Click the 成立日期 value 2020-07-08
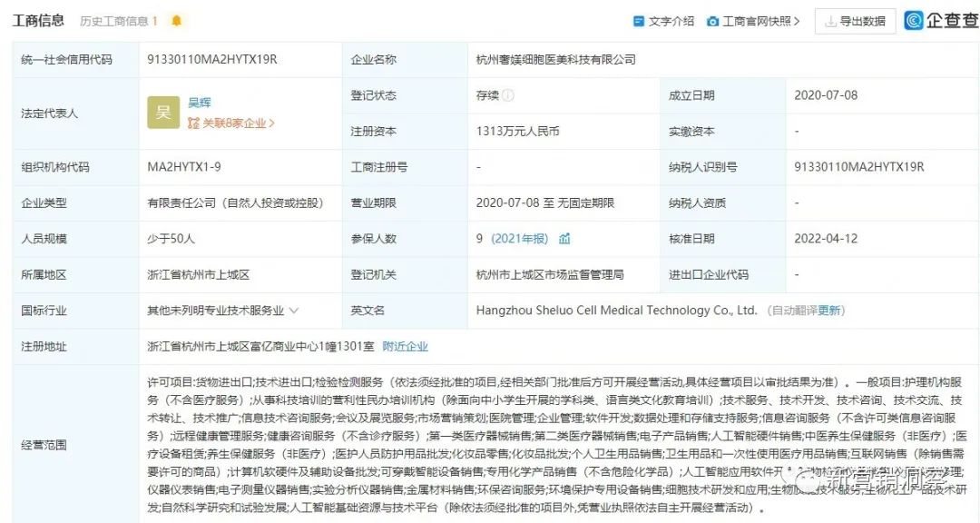 coord(826,95)
